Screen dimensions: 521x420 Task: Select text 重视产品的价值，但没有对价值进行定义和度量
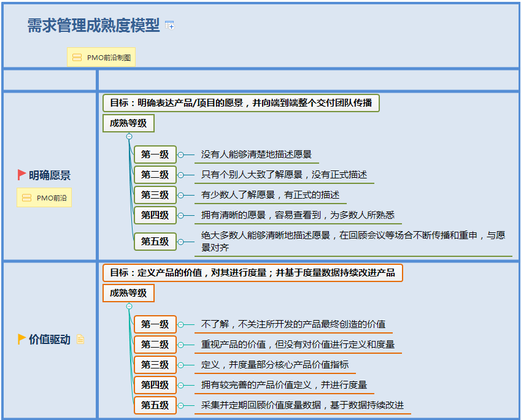click(298, 345)
